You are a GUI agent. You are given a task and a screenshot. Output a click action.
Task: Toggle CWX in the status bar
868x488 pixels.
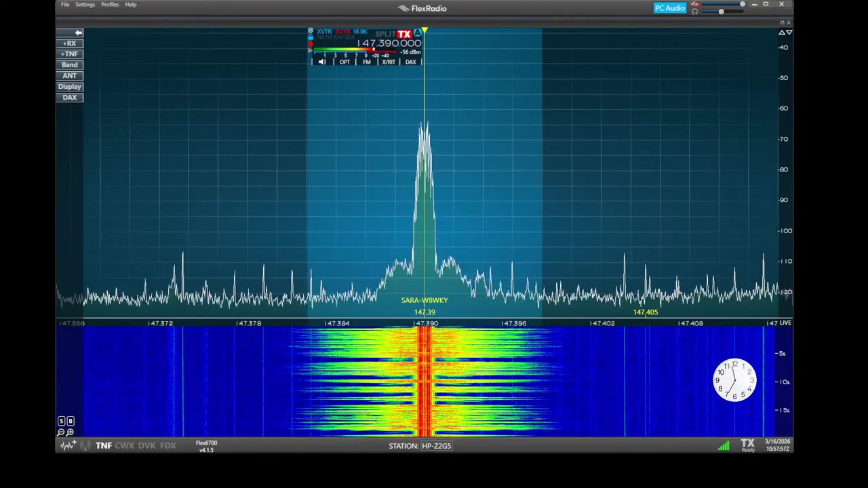pyautogui.click(x=125, y=445)
